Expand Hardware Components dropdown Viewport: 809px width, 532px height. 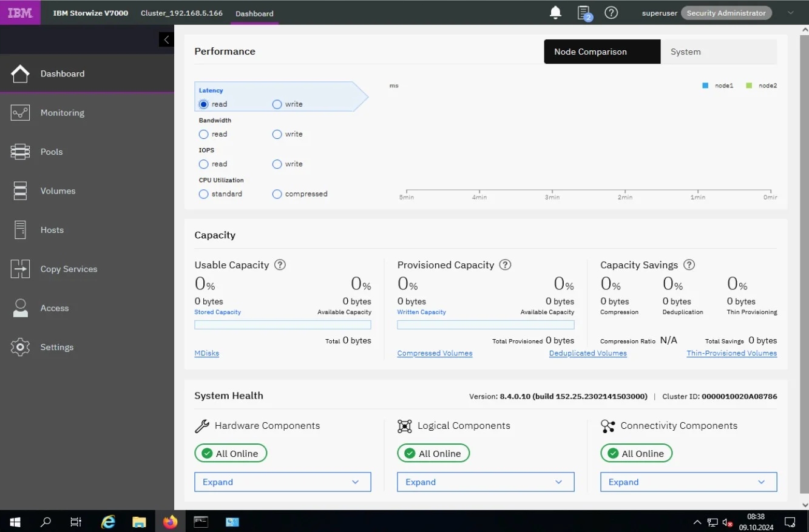tap(282, 482)
